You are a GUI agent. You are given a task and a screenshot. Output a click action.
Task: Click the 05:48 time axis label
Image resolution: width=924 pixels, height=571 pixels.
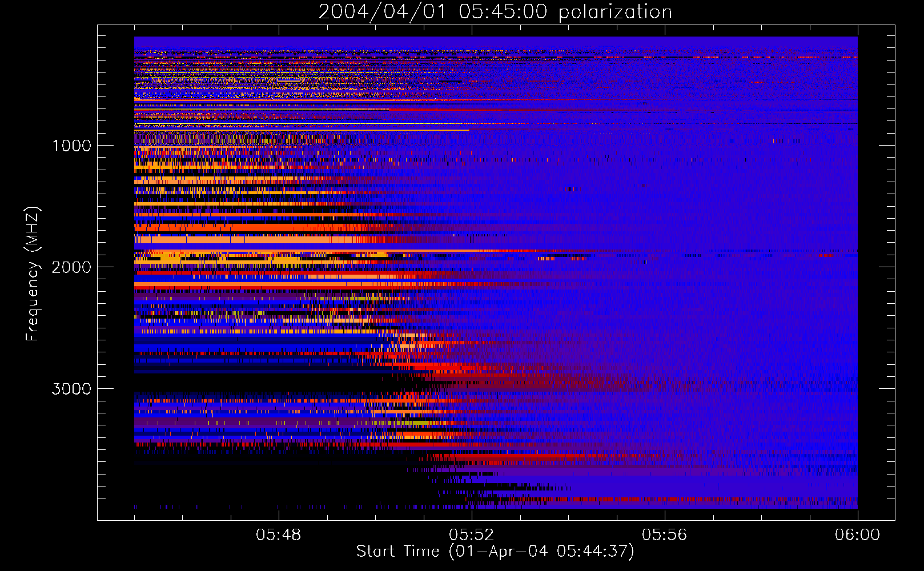pyautogui.click(x=279, y=535)
